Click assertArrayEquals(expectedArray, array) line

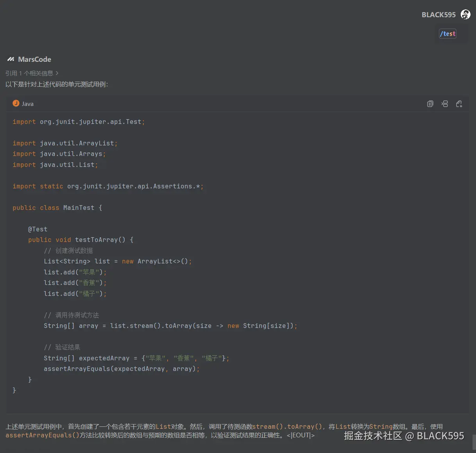tap(122, 369)
